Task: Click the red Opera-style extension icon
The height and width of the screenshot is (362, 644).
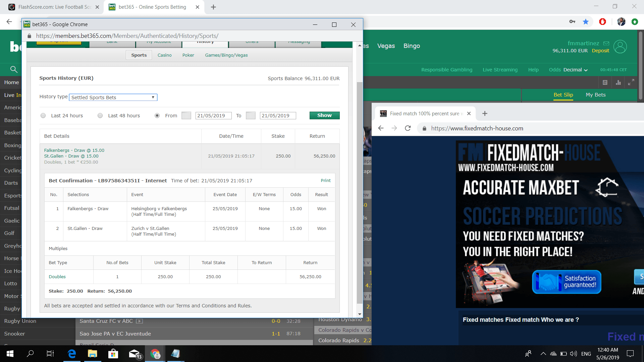Action: point(603,22)
